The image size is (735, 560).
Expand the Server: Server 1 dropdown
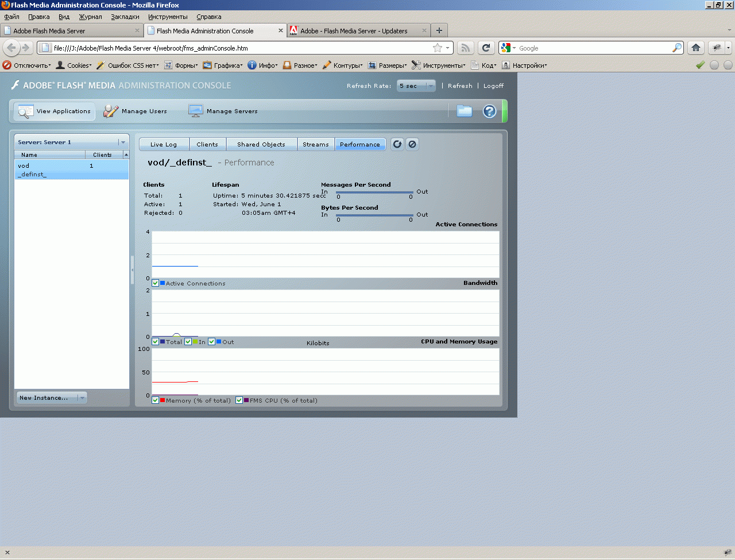[72, 142]
